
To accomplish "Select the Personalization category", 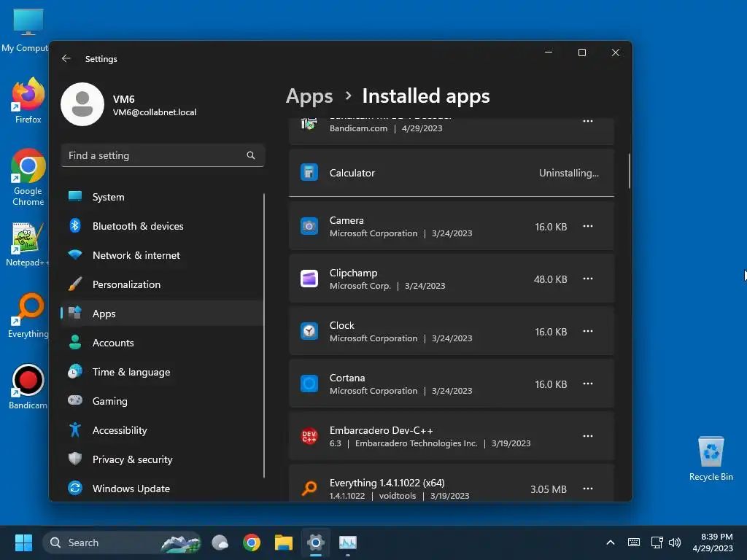I will pos(162,284).
